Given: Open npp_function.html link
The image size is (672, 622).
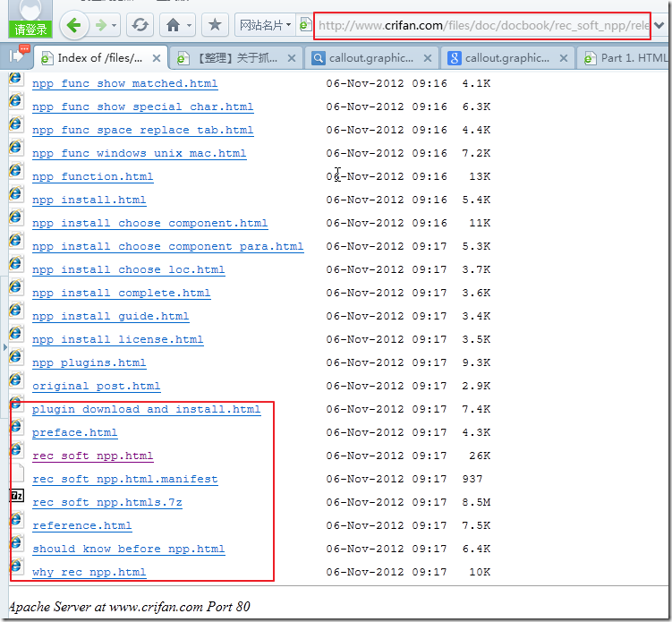Looking at the screenshot, I should tap(92, 176).
